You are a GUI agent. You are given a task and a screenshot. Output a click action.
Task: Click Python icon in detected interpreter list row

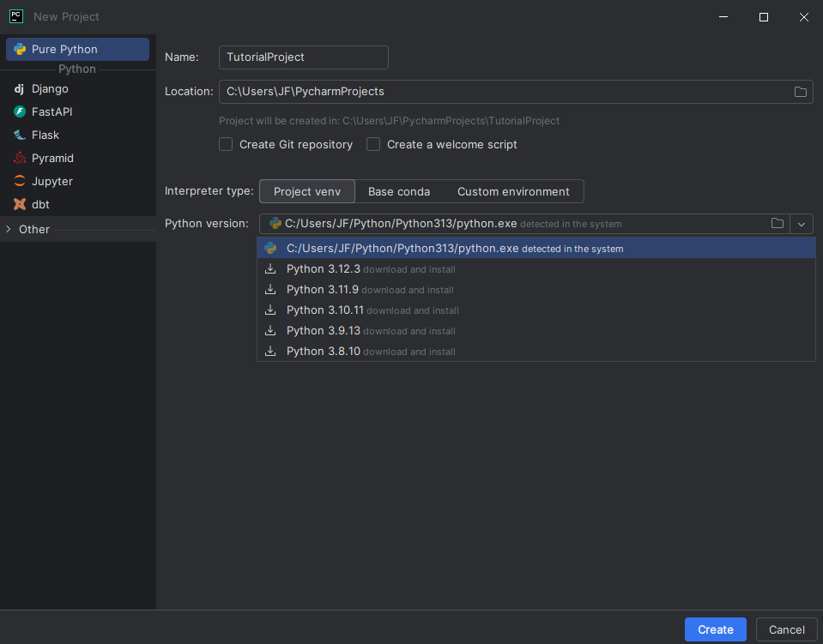click(270, 248)
